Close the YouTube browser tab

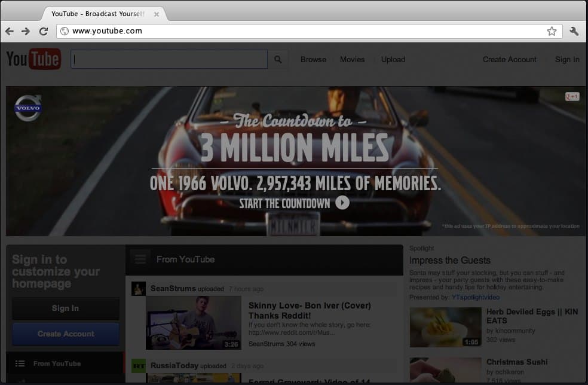157,14
